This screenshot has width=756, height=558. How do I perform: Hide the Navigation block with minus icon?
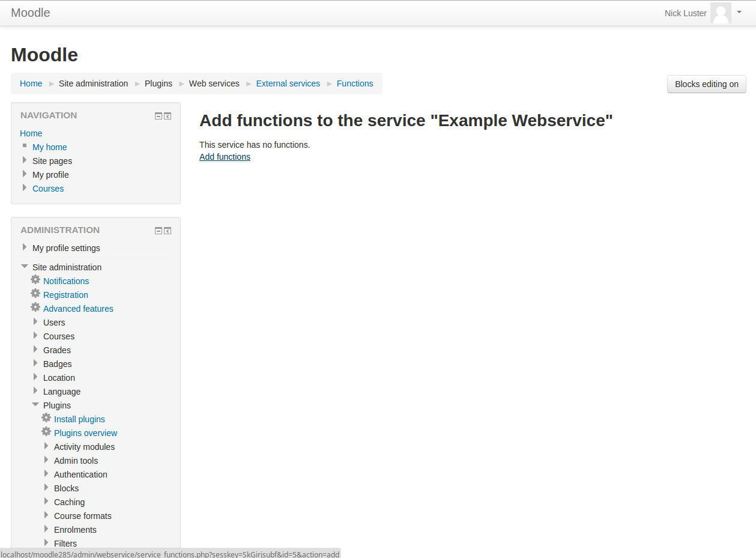pyautogui.click(x=159, y=116)
